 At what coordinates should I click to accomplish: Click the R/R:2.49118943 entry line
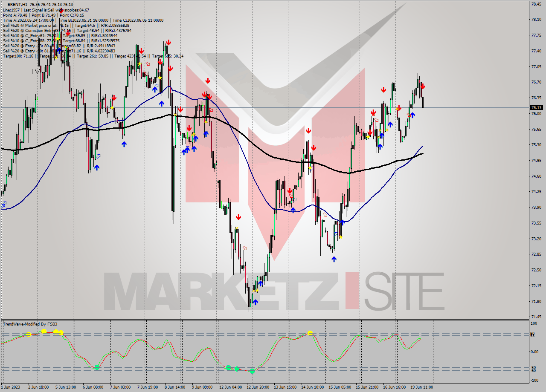coord(59,46)
